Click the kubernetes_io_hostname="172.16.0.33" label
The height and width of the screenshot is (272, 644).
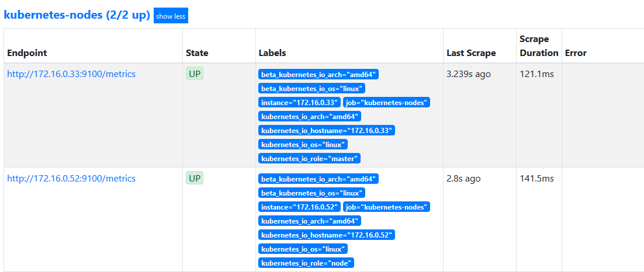coord(327,130)
